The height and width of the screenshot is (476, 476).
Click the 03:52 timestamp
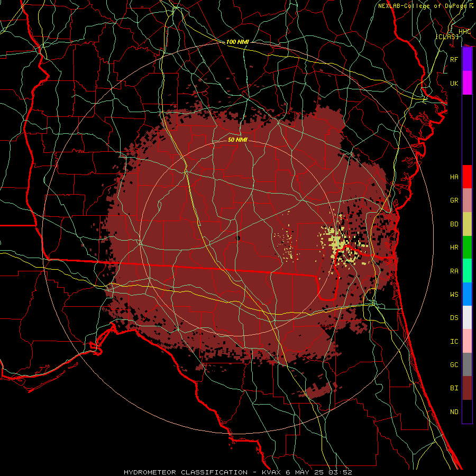[341, 472]
